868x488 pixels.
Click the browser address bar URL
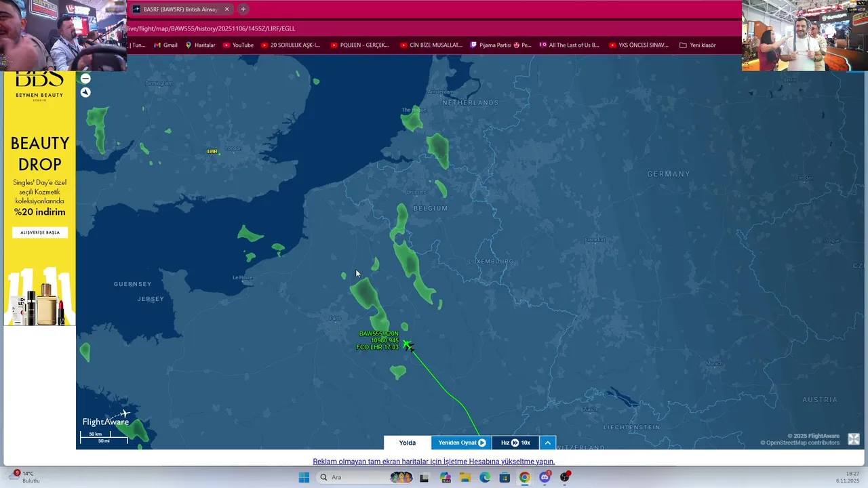pyautogui.click(x=211, y=28)
